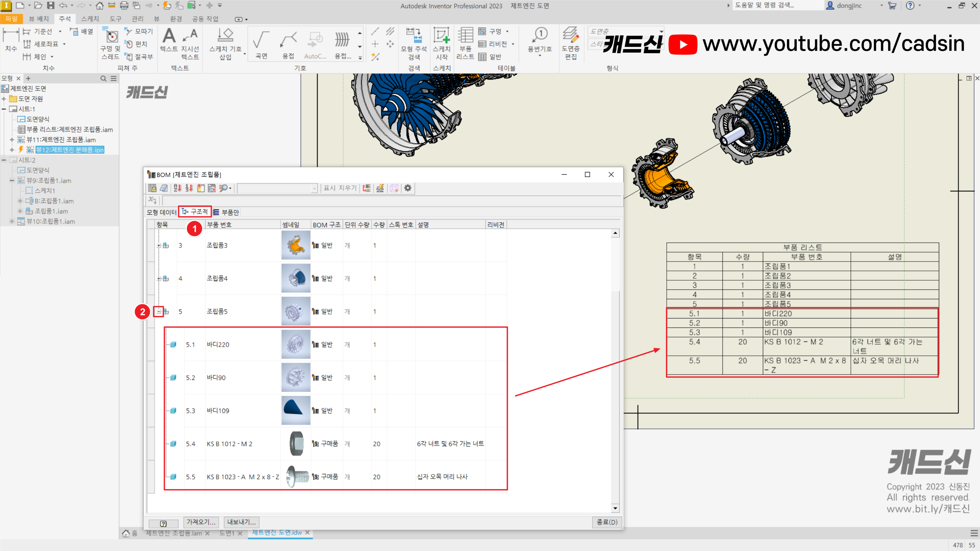The height and width of the screenshot is (551, 980).
Task: Click the 용접 welding symbol tool
Action: (x=288, y=44)
